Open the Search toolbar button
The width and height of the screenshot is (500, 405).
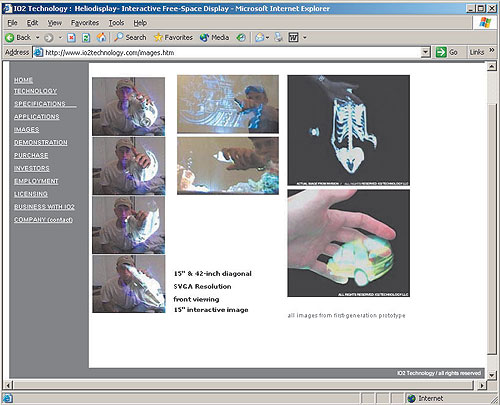point(130,37)
